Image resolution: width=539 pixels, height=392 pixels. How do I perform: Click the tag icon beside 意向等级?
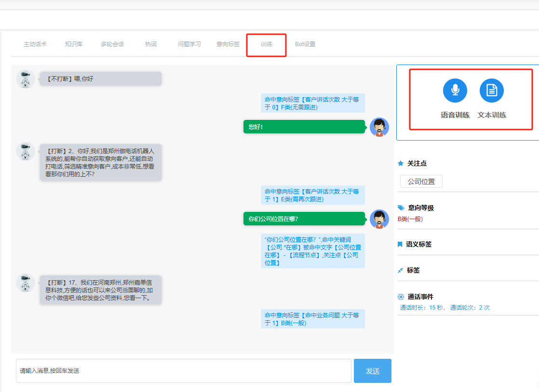(x=401, y=208)
